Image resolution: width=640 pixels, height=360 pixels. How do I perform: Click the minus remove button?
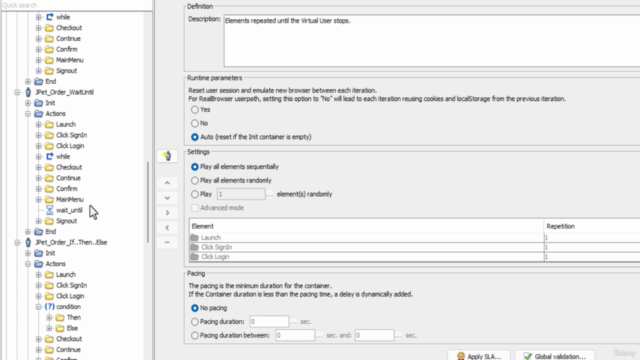[167, 242]
